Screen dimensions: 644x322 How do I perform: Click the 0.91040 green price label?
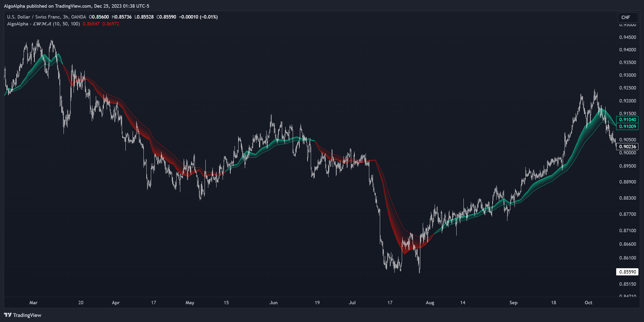pos(627,120)
